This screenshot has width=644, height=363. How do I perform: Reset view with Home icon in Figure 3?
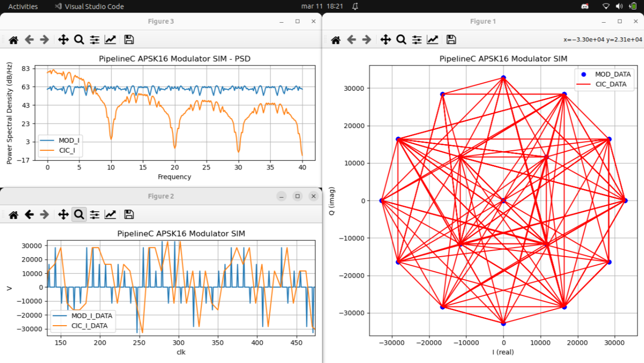pos(14,40)
